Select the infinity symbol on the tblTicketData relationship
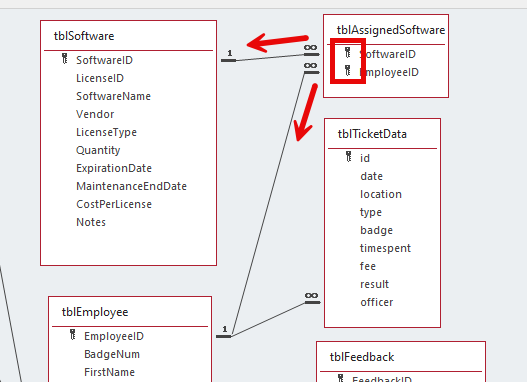The image size is (527, 382). (312, 296)
